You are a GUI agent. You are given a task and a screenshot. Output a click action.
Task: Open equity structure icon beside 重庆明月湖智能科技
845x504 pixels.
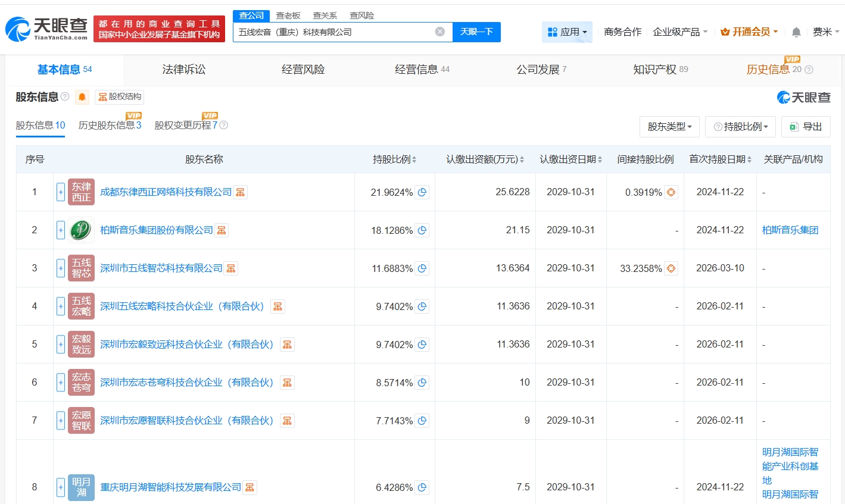point(250,487)
